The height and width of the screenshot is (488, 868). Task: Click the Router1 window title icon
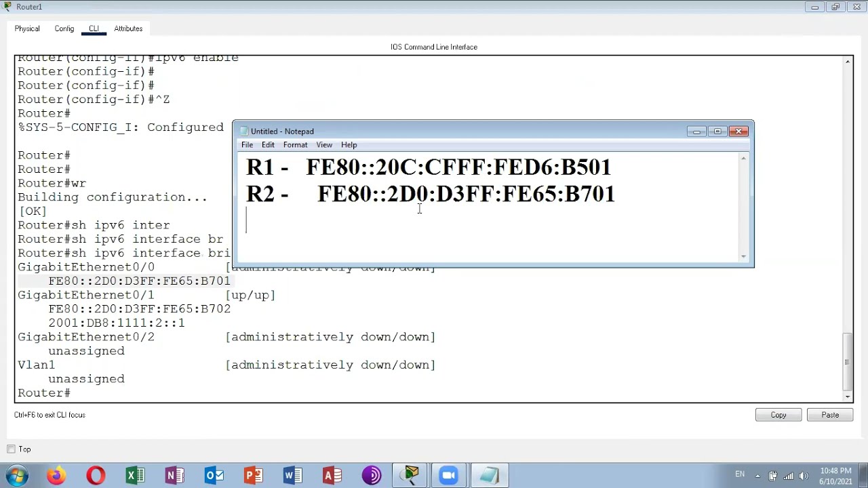[x=7, y=7]
